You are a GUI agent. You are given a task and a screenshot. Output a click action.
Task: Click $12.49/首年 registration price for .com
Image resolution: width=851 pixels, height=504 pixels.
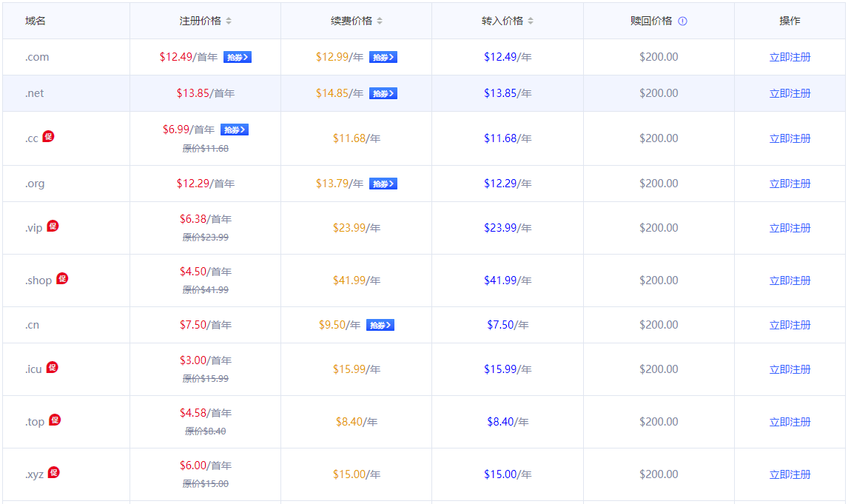pyautogui.click(x=188, y=57)
